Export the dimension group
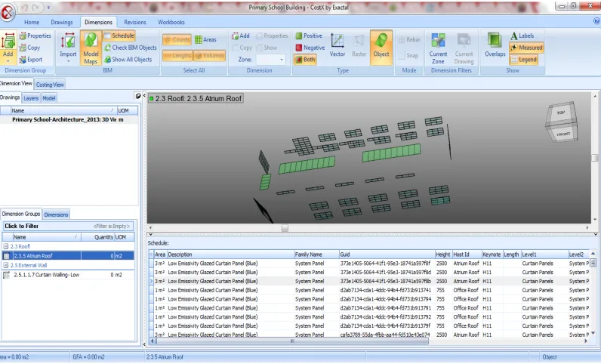 point(31,60)
